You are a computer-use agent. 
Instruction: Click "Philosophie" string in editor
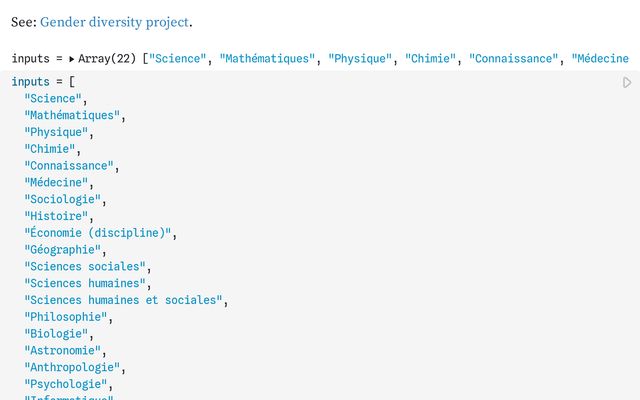click(66, 317)
